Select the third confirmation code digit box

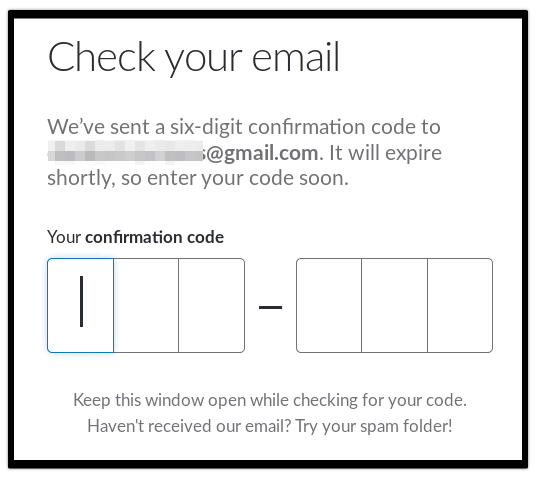point(212,305)
